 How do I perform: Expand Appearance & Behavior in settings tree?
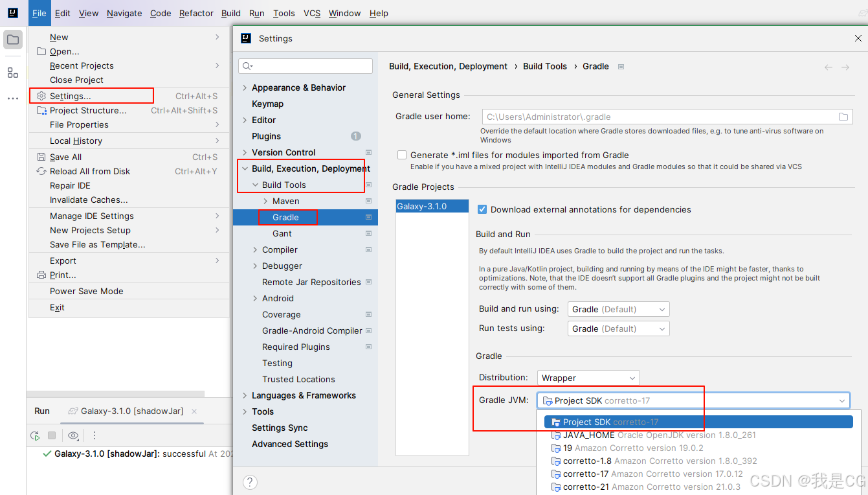coord(244,87)
